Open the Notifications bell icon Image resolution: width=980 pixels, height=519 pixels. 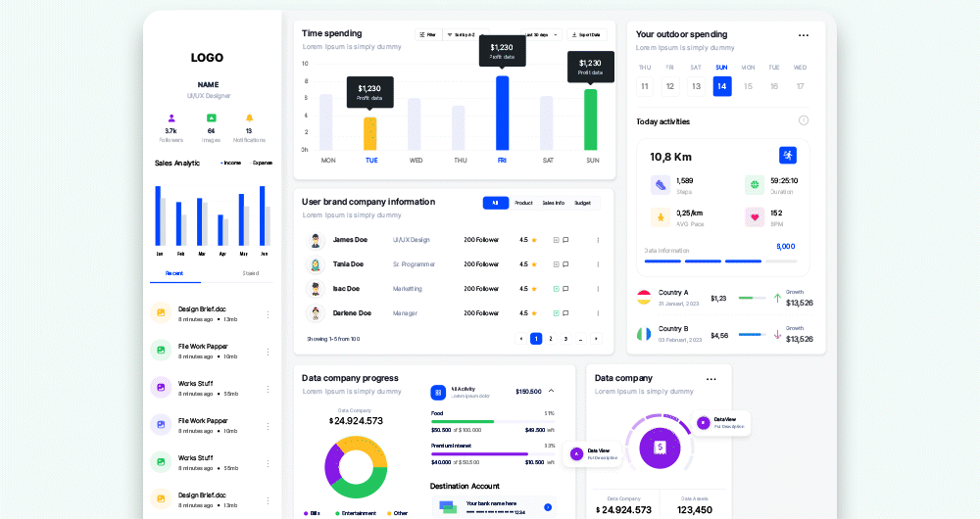(249, 118)
